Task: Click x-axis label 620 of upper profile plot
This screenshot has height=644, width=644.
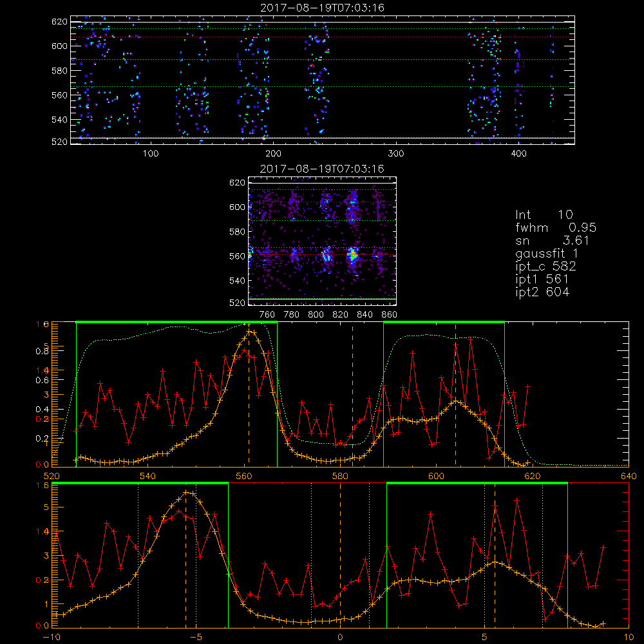Action: click(x=533, y=477)
